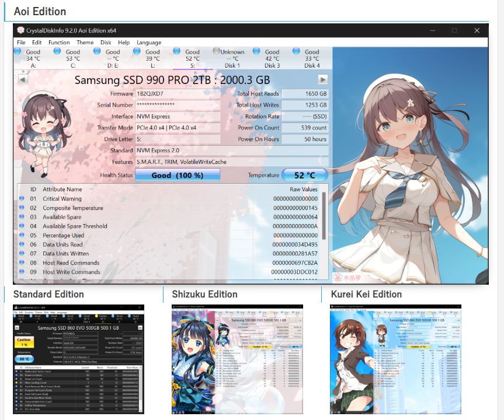Screen dimensions: 504x420
Task: Click the status dot for Percentage Used
Action: [22, 235]
